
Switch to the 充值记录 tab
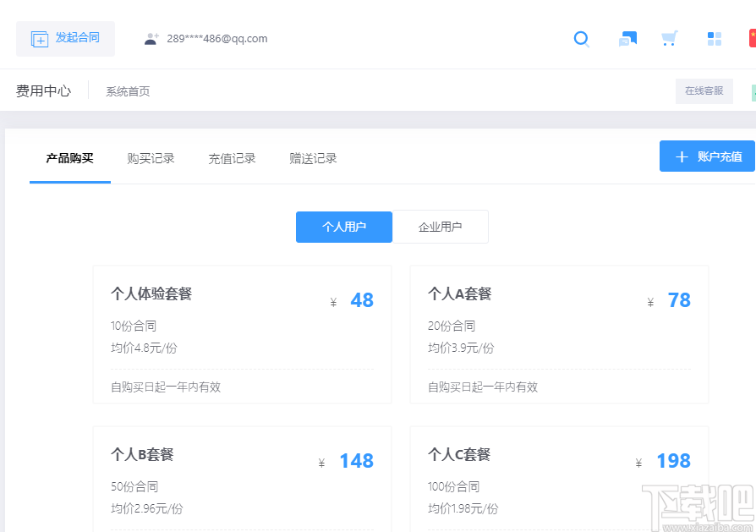(x=231, y=157)
